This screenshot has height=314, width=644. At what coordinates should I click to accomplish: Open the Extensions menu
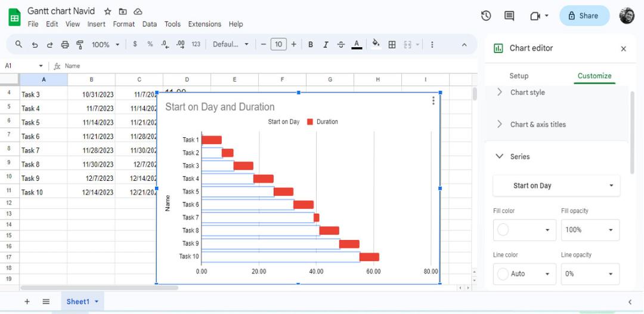[205, 24]
